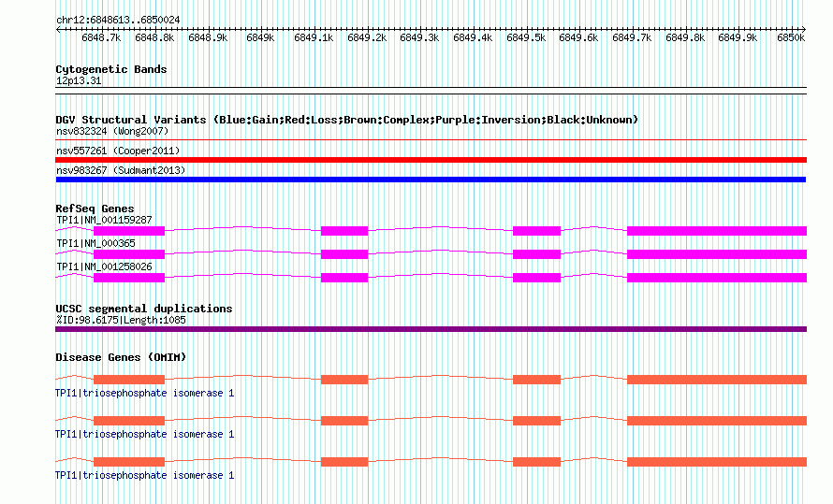This screenshot has width=833, height=504.
Task: Select the 6848.9k ruler position label
Action: pos(208,37)
